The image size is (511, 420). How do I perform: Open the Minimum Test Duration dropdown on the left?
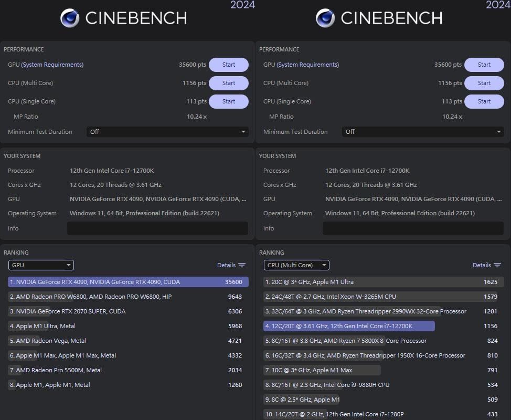[167, 132]
